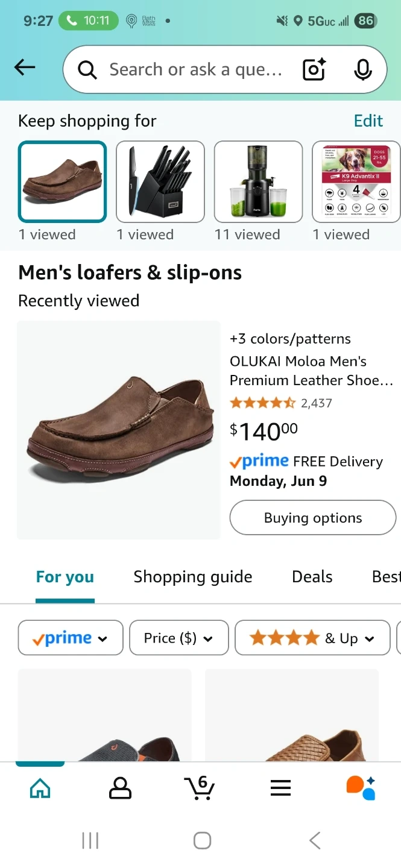Open the OLUKAI Moloa shoe product image
The width and height of the screenshot is (401, 868).
(119, 430)
